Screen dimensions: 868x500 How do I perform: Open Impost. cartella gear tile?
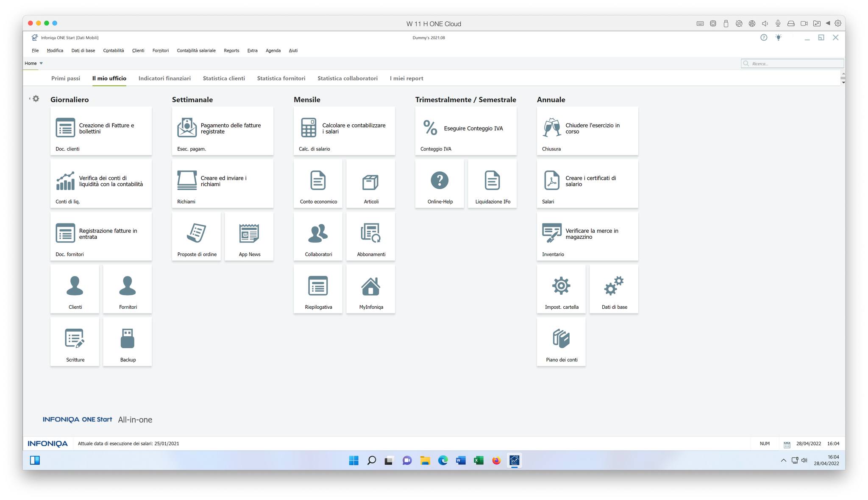click(561, 289)
